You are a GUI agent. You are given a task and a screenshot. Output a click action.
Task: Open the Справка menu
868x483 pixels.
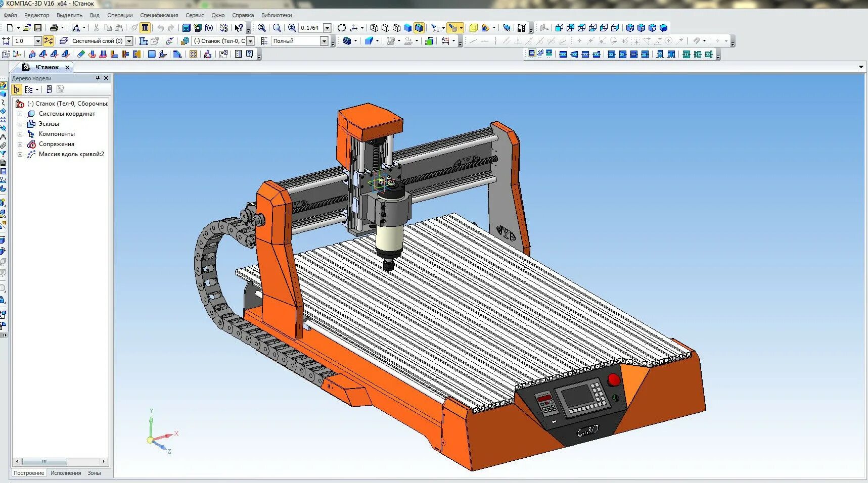tap(243, 15)
